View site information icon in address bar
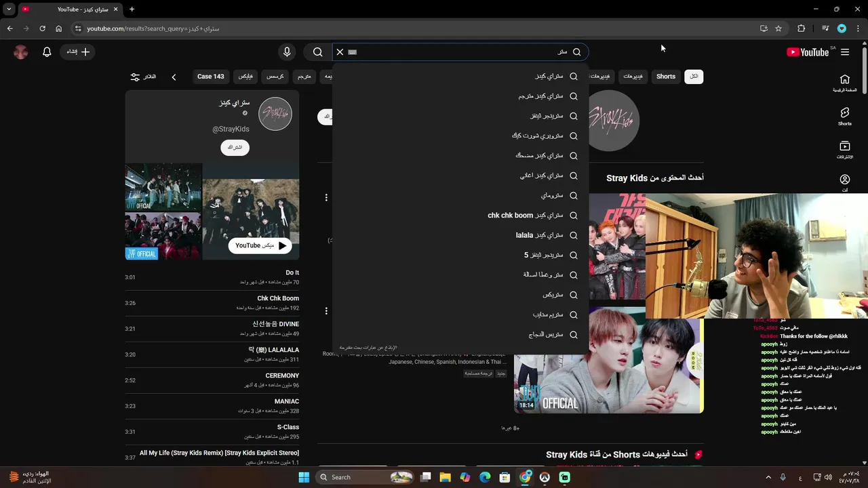This screenshot has height=488, width=868. click(78, 28)
